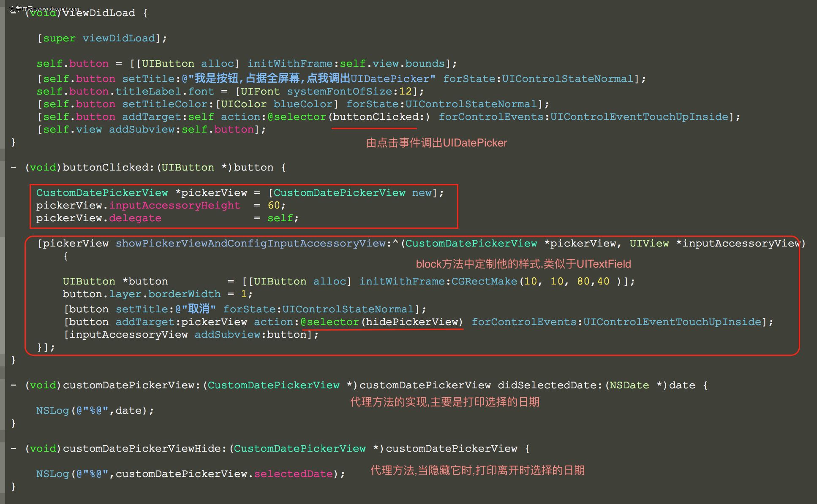
Task: Click the numeric value 60
Action: [x=273, y=206]
